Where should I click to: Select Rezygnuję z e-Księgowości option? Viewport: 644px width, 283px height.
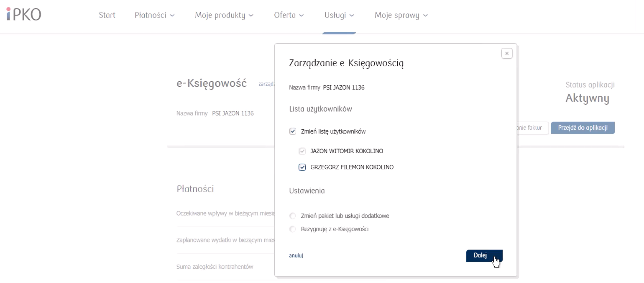pos(293,229)
